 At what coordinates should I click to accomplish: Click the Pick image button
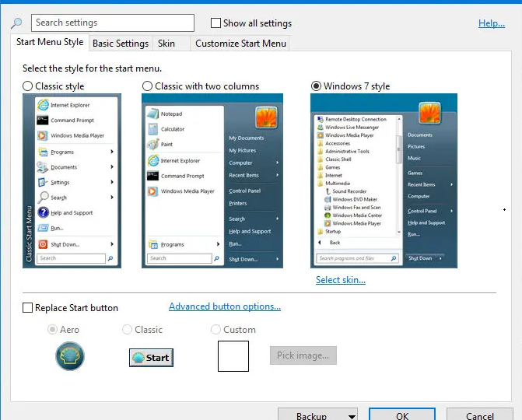pyautogui.click(x=303, y=355)
